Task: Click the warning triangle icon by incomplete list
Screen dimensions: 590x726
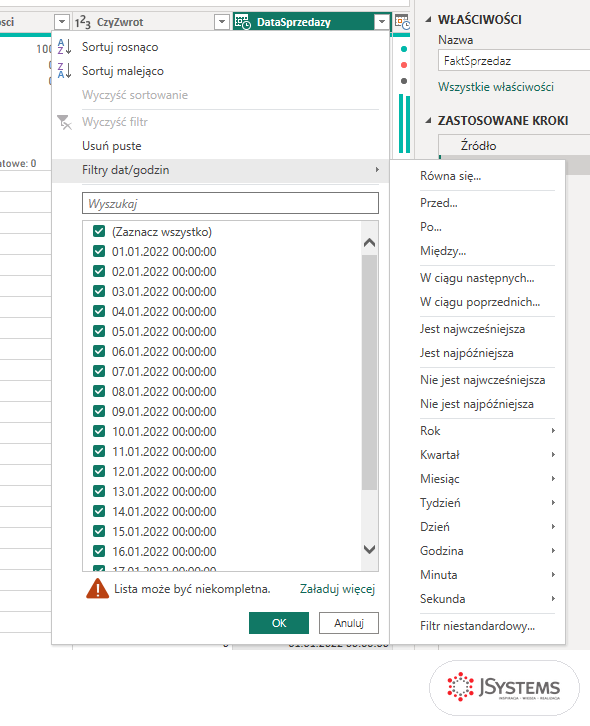Action: coord(97,588)
